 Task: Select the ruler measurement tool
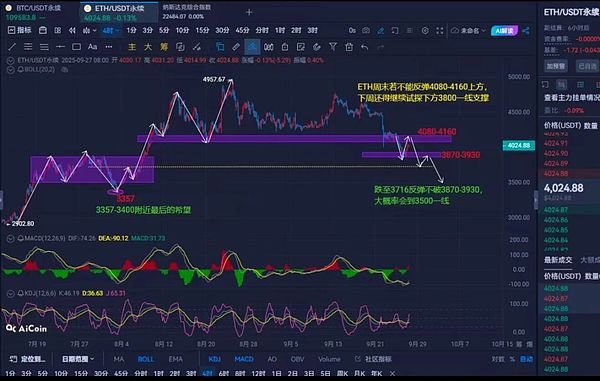236,47
